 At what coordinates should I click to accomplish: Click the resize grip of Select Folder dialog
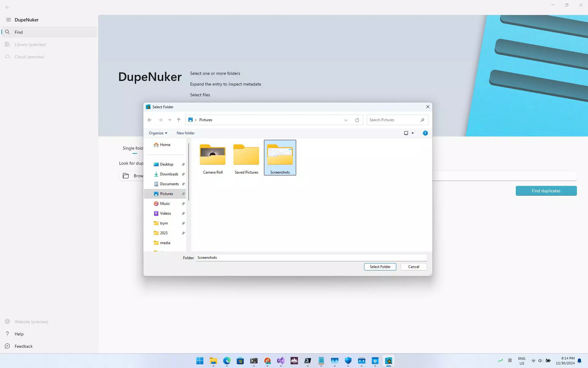tap(430, 274)
